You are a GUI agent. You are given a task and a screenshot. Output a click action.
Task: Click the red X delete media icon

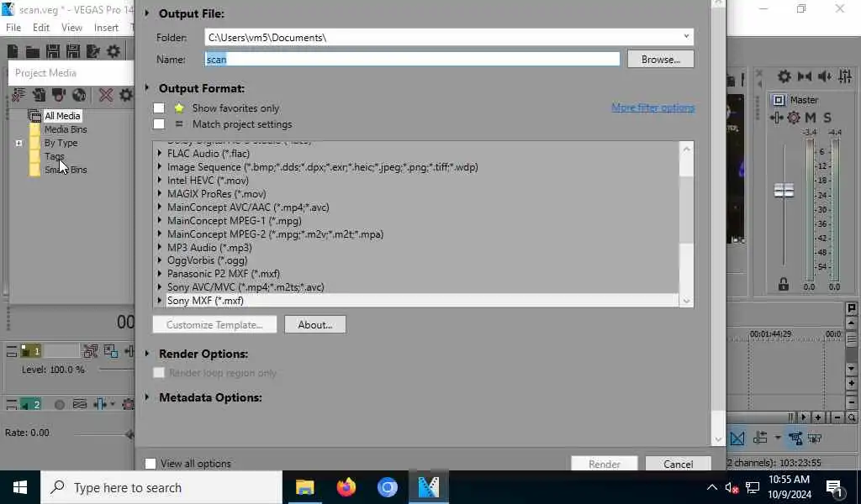pyautogui.click(x=105, y=95)
